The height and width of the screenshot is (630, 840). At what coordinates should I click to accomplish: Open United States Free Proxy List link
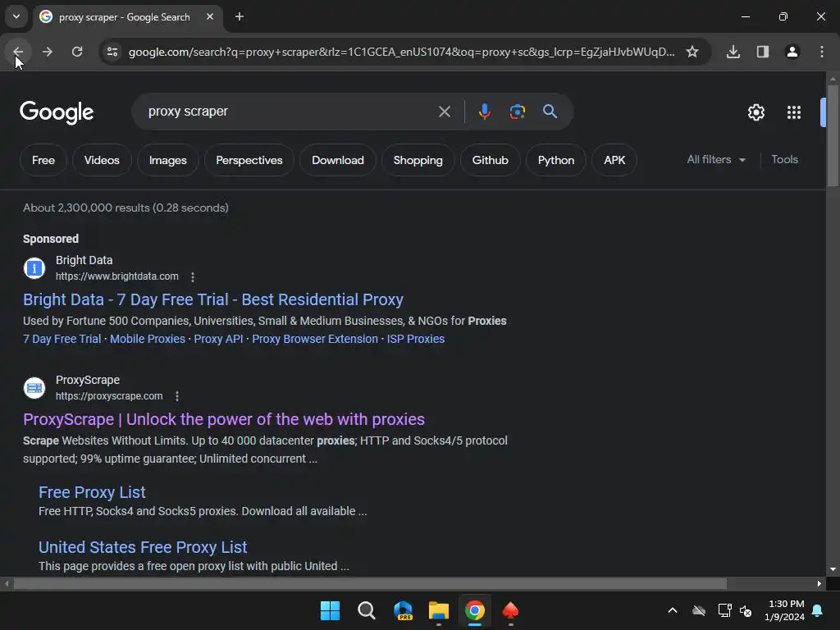(x=143, y=547)
